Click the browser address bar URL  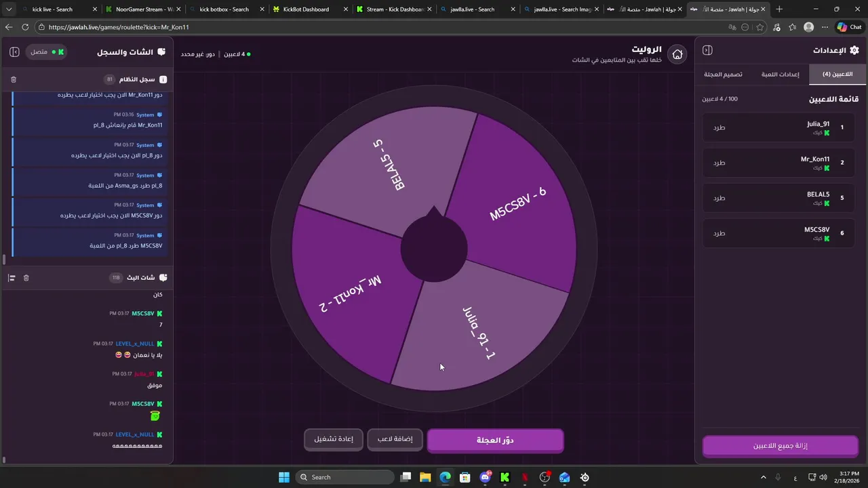119,27
